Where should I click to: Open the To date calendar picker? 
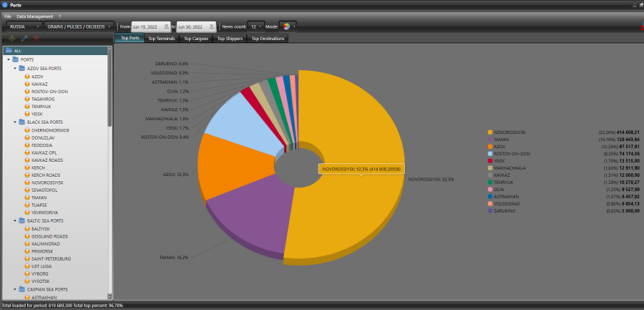[212, 26]
